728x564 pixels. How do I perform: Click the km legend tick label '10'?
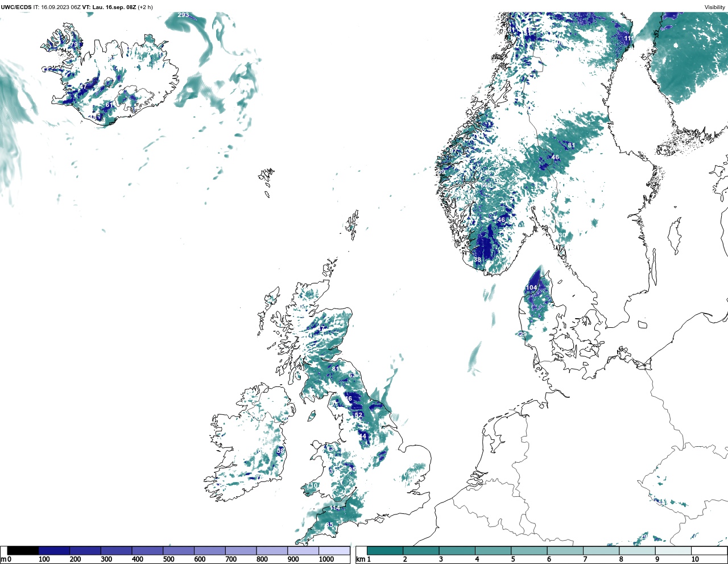695,559
